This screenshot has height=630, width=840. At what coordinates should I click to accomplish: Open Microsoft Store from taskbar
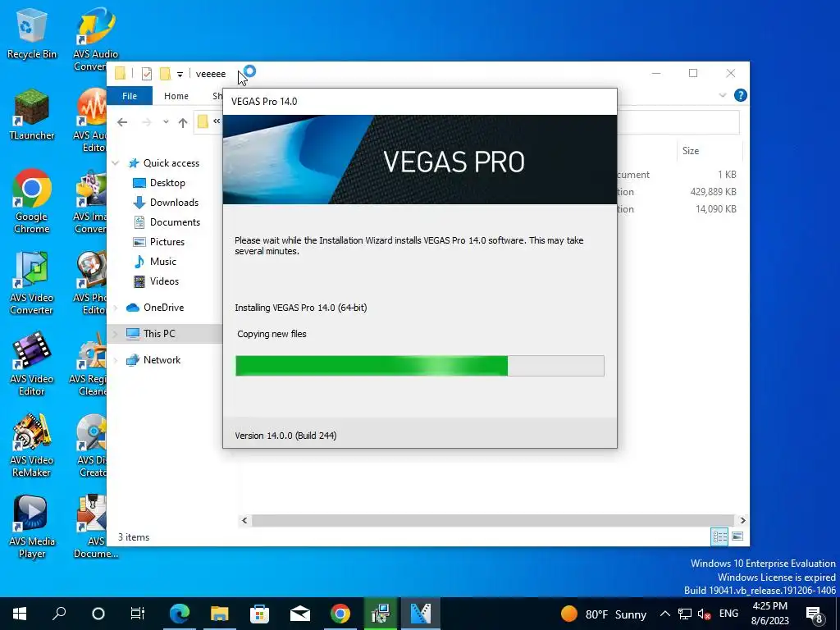259,614
